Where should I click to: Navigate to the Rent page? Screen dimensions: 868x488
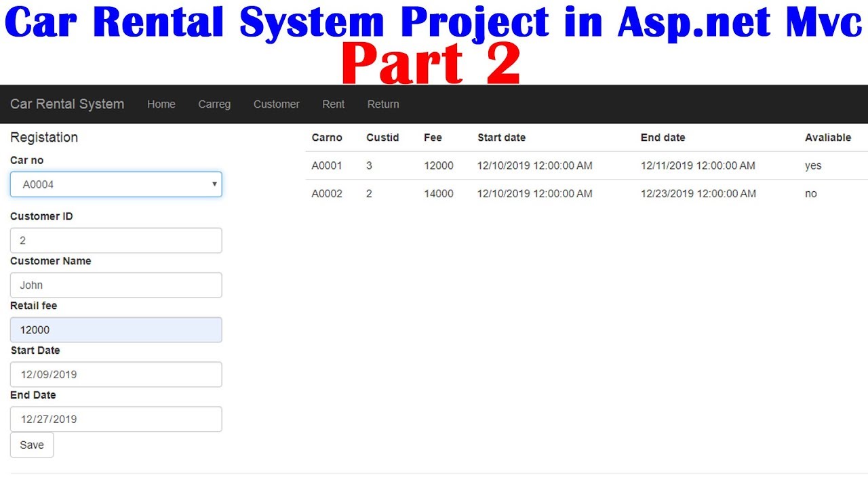tap(333, 104)
